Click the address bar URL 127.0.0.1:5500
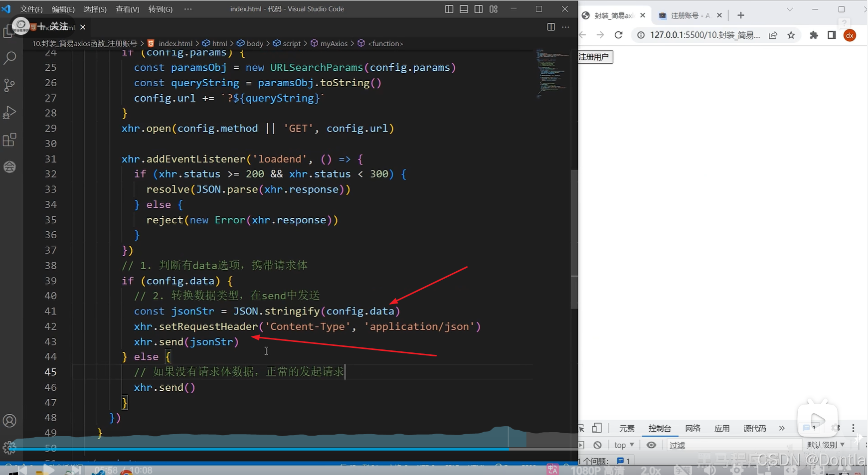 [705, 35]
